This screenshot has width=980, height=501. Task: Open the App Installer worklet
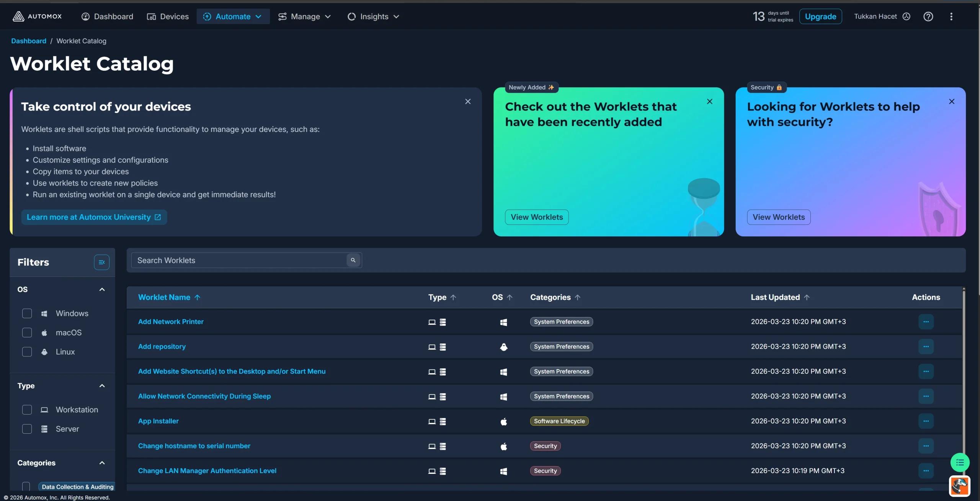coord(158,421)
